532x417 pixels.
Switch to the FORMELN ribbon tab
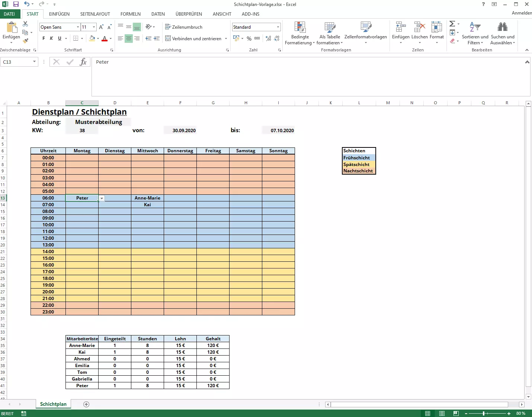click(130, 14)
